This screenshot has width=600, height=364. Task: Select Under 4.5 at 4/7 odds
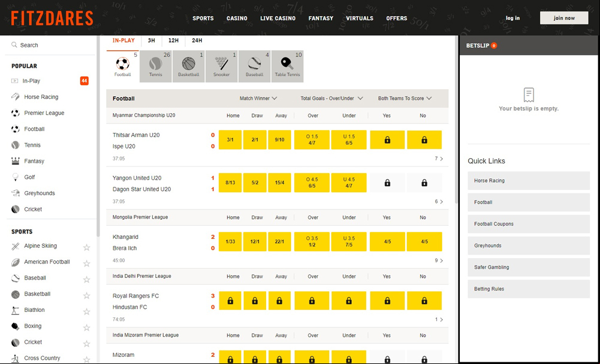point(349,183)
